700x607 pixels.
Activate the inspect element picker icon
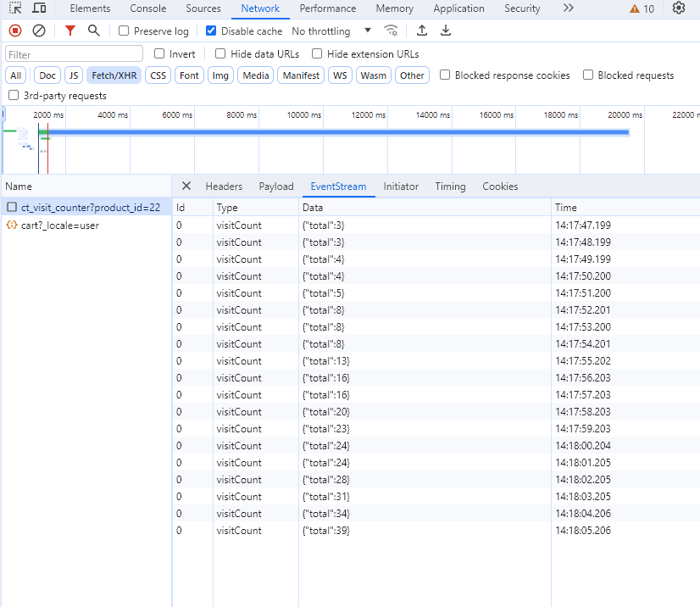(x=15, y=8)
